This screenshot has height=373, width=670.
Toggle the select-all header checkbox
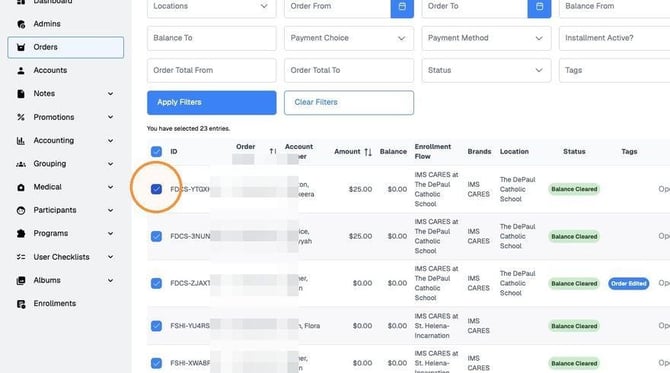click(156, 151)
